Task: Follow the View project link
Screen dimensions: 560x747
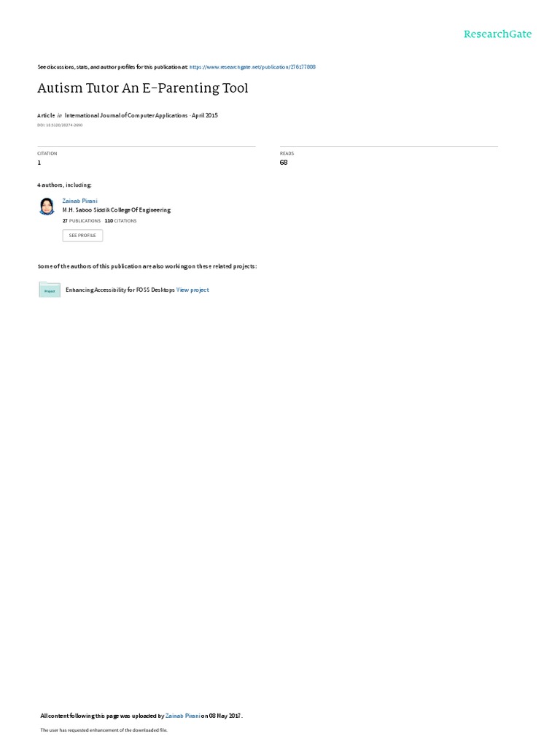Action: (x=192, y=290)
